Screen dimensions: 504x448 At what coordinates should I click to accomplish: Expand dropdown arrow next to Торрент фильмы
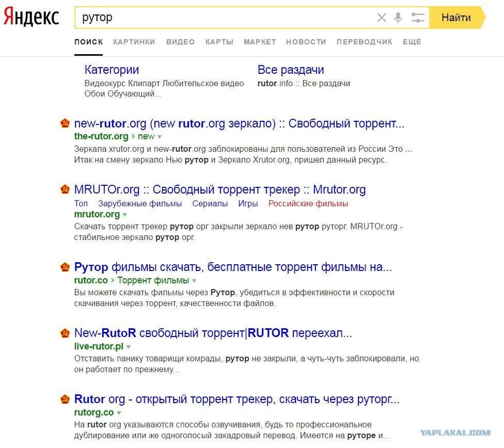(x=194, y=281)
